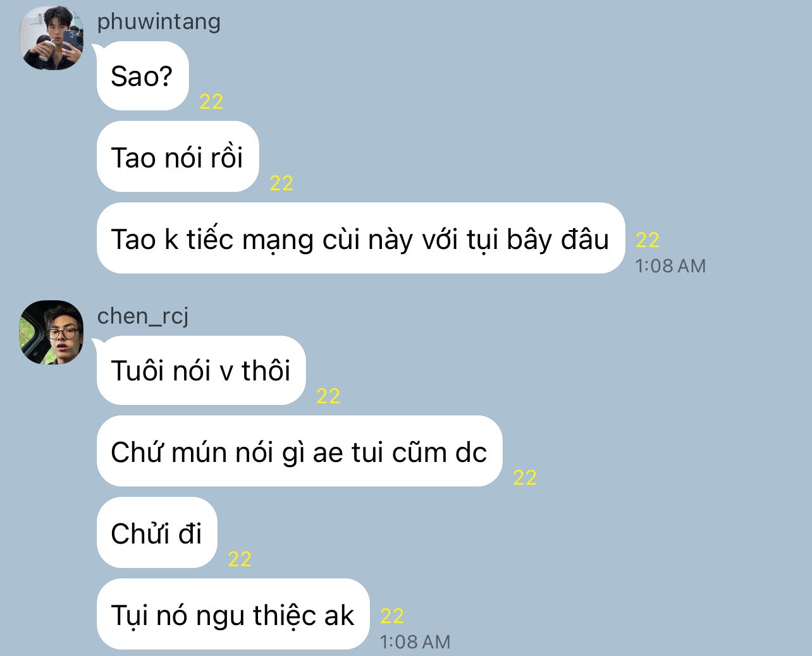Select the 'Tụi nó ngu thiệc ak' message

pyautogui.click(x=233, y=614)
